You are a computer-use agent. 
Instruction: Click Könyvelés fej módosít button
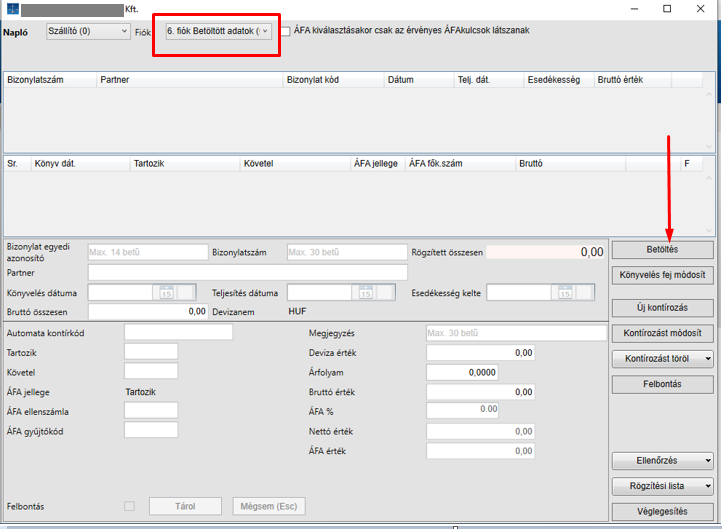coord(663,275)
